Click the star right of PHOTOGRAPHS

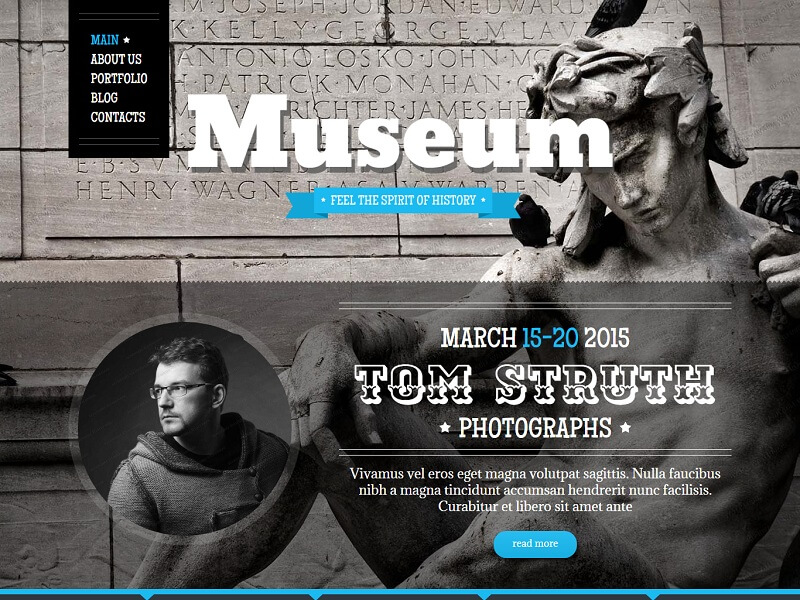click(625, 427)
